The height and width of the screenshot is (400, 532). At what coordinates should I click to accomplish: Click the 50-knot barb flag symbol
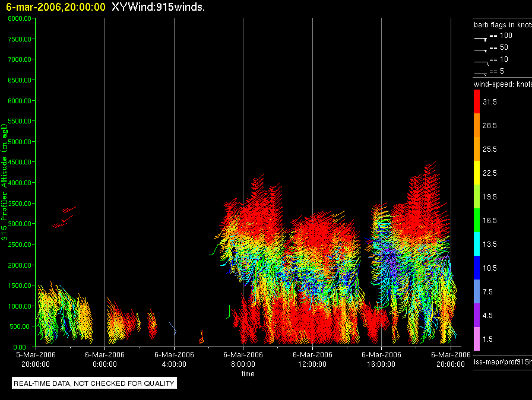pos(480,51)
